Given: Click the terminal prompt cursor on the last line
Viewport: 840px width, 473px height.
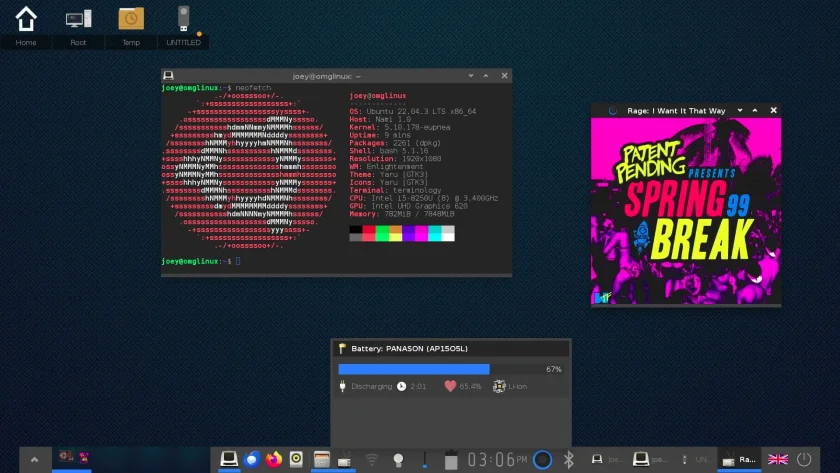Looking at the screenshot, I should (238, 261).
